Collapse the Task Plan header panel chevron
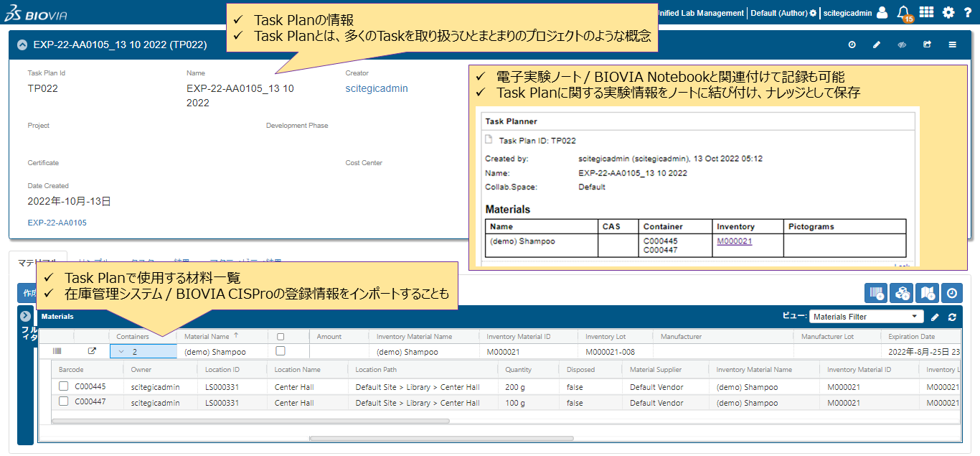Image resolution: width=980 pixels, height=456 pixels. 22,45
